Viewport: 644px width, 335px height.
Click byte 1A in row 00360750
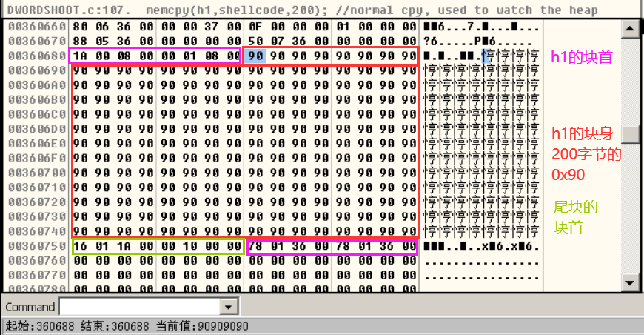point(124,246)
